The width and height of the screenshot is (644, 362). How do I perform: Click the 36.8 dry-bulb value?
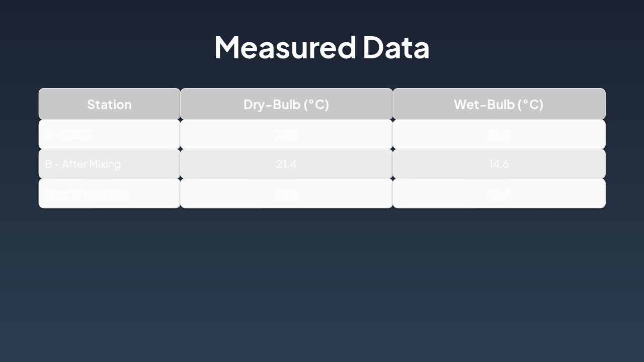286,194
